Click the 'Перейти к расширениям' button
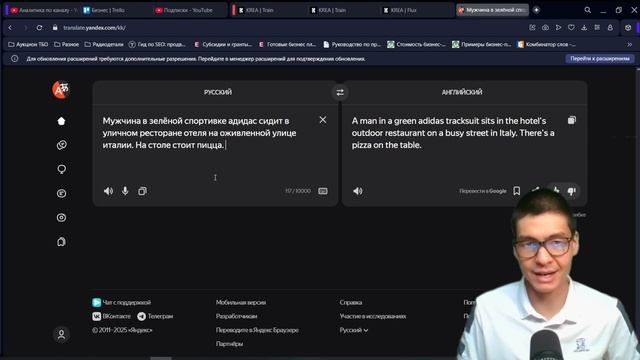This screenshot has width=640, height=360. 600,59
